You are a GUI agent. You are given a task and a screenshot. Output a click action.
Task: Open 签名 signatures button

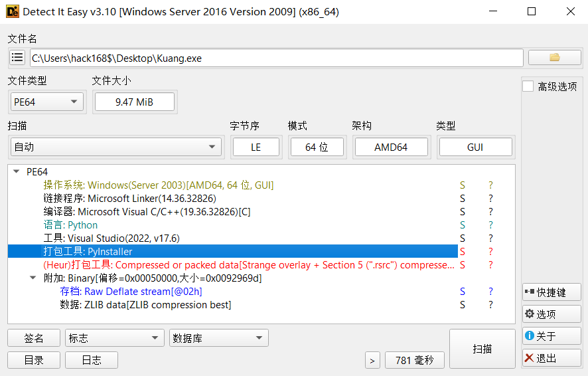pos(34,338)
